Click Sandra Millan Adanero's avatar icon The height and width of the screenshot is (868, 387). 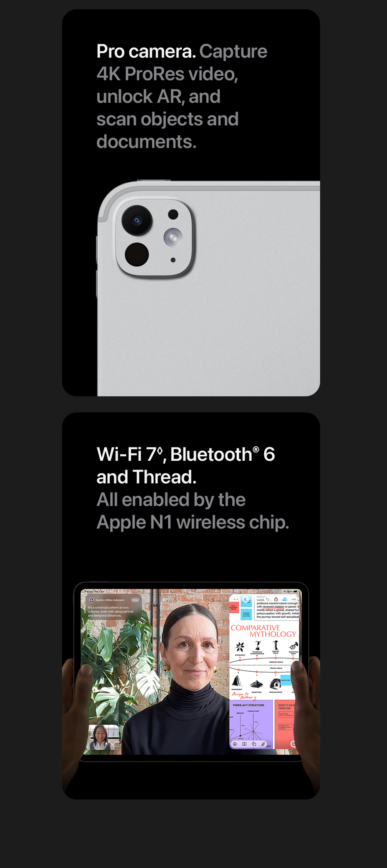[92, 600]
